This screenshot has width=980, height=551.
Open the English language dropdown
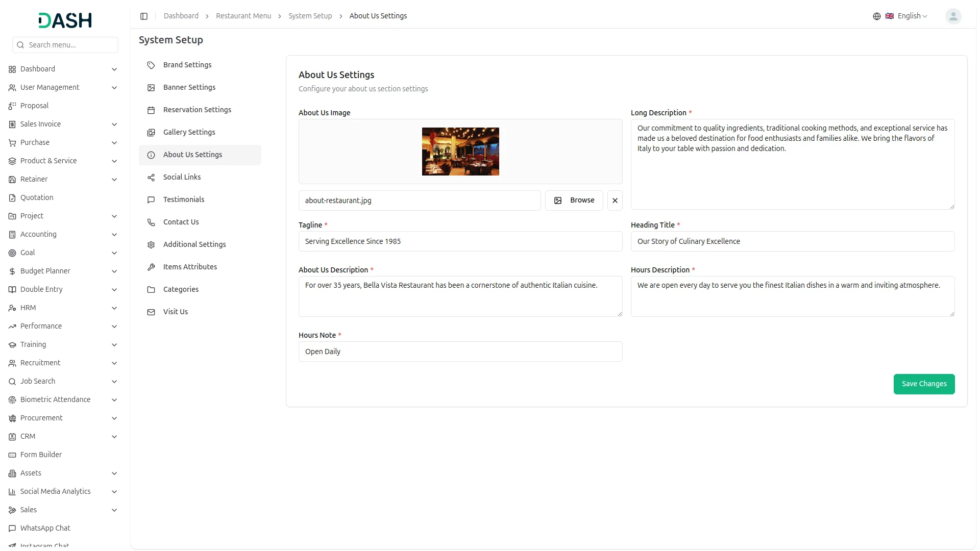(x=912, y=16)
